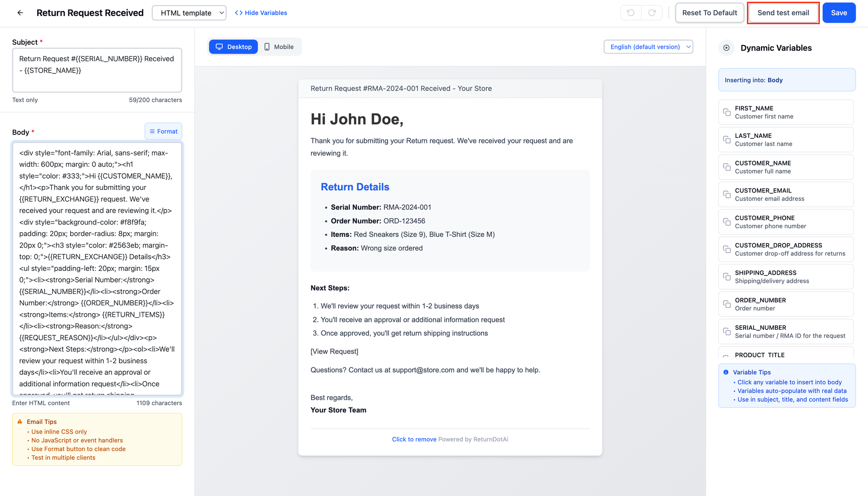Click the info icon in Variable Tips

point(726,372)
